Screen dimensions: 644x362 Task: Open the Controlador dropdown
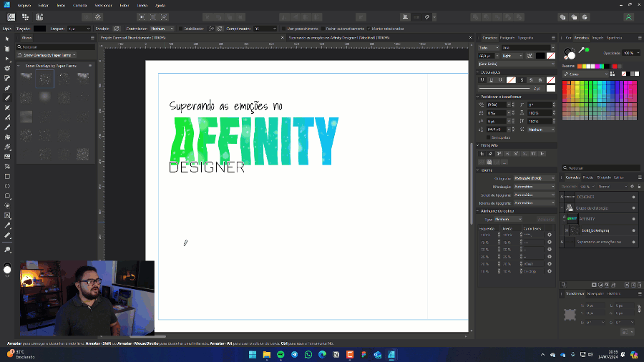pyautogui.click(x=162, y=29)
